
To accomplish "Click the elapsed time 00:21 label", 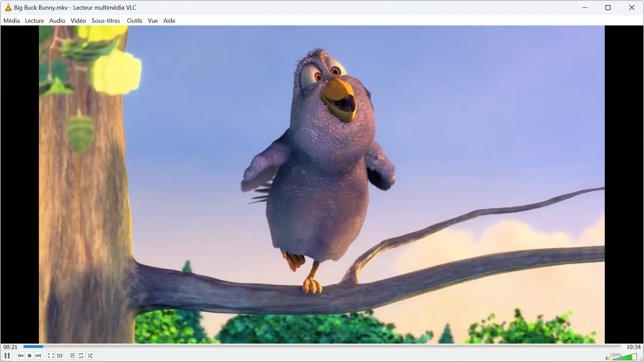I will click(10, 347).
